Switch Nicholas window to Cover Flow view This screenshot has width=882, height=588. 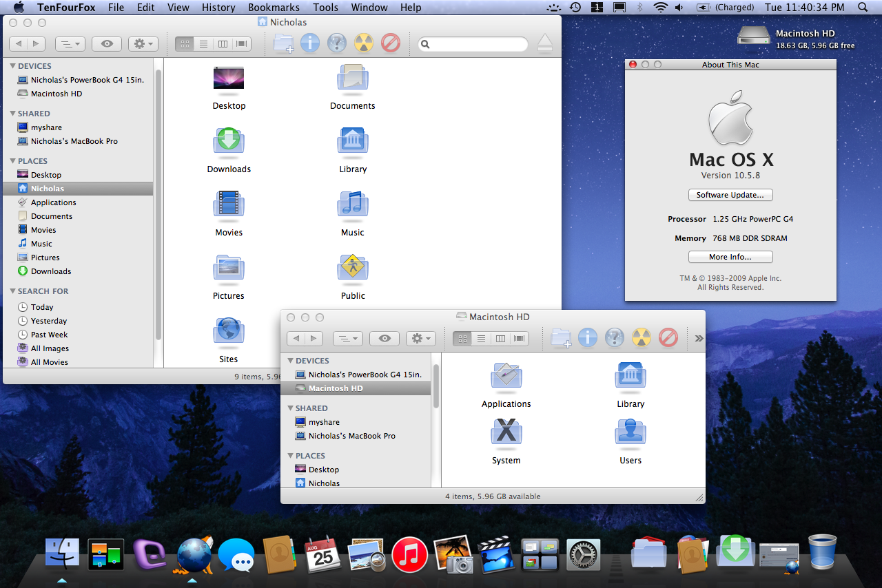click(242, 44)
